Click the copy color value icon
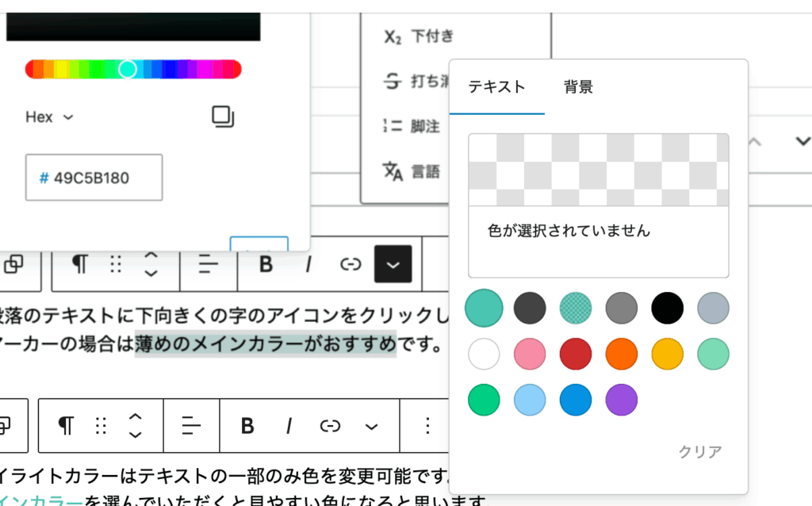 (x=223, y=117)
